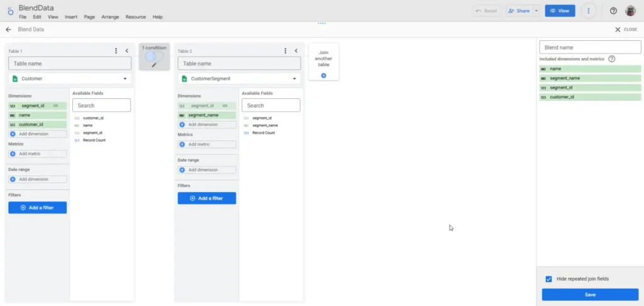Click customer_id dimension chip in Table 1
The height and width of the screenshot is (306, 644).
tap(37, 124)
